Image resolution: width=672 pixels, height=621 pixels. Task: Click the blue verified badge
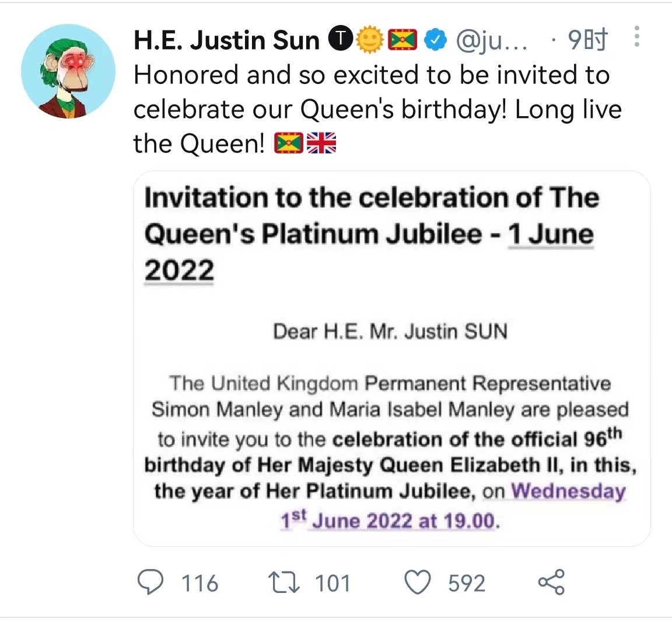pos(435,40)
